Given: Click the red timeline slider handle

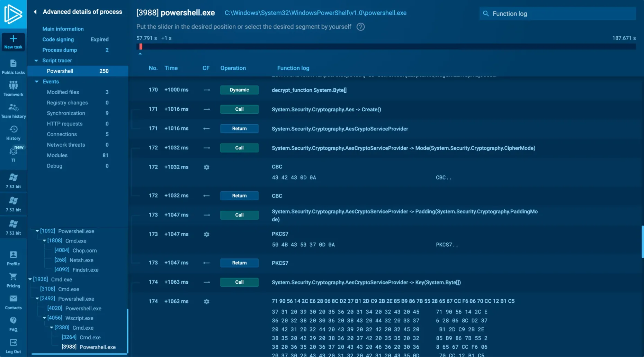Looking at the screenshot, I should (x=141, y=47).
